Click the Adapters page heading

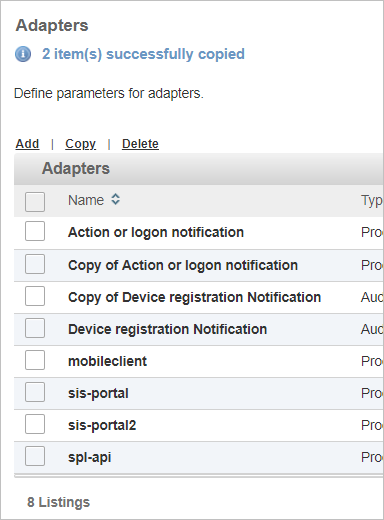(x=52, y=25)
